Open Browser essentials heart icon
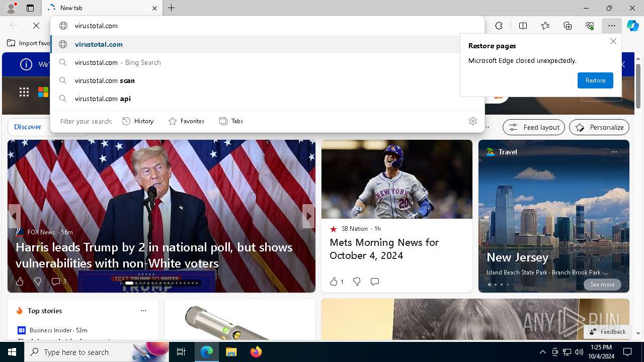Screen dimensions: 644x362 [x=590, y=26]
